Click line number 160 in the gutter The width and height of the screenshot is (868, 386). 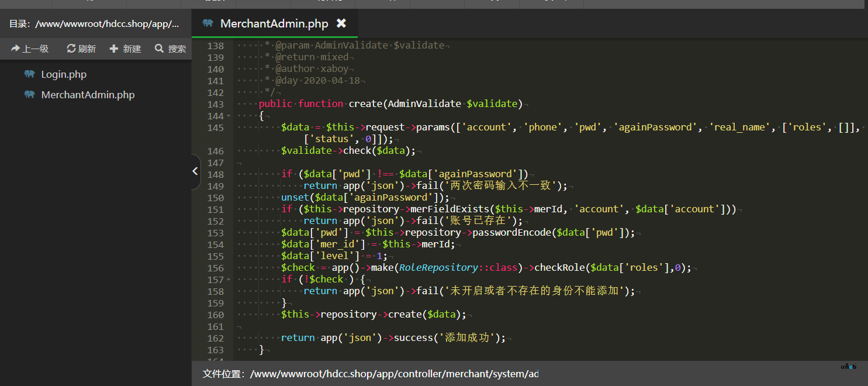click(x=216, y=315)
